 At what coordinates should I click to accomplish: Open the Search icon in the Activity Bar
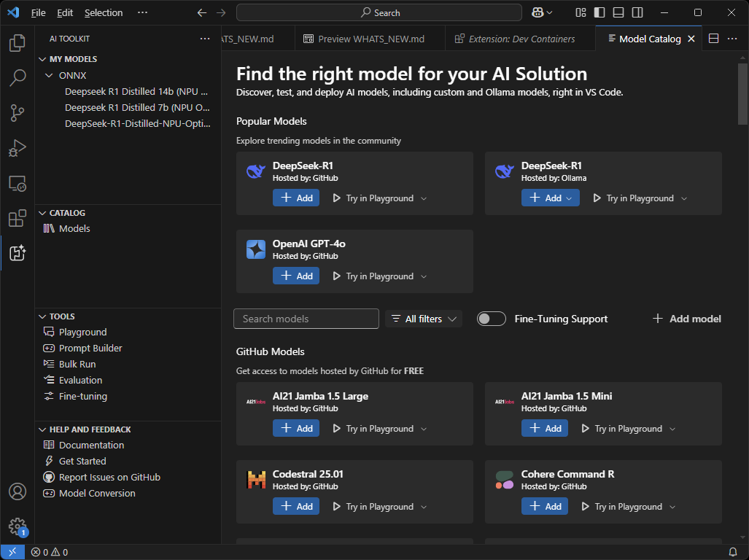(17, 78)
